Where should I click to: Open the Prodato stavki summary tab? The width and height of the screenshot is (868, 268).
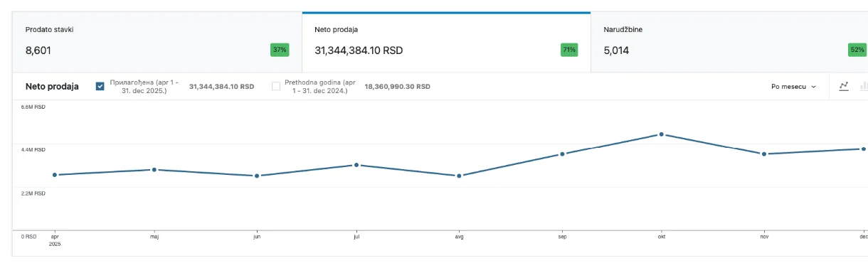(157, 42)
